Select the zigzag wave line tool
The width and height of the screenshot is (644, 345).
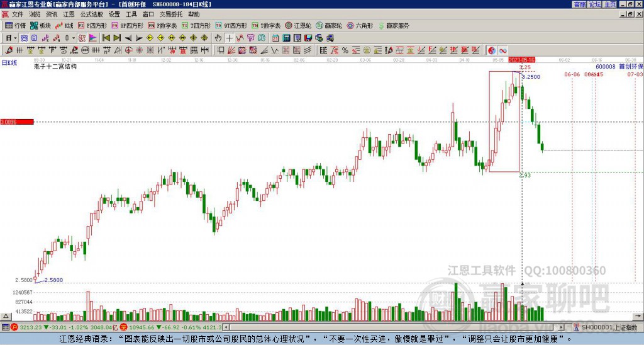pos(275,50)
